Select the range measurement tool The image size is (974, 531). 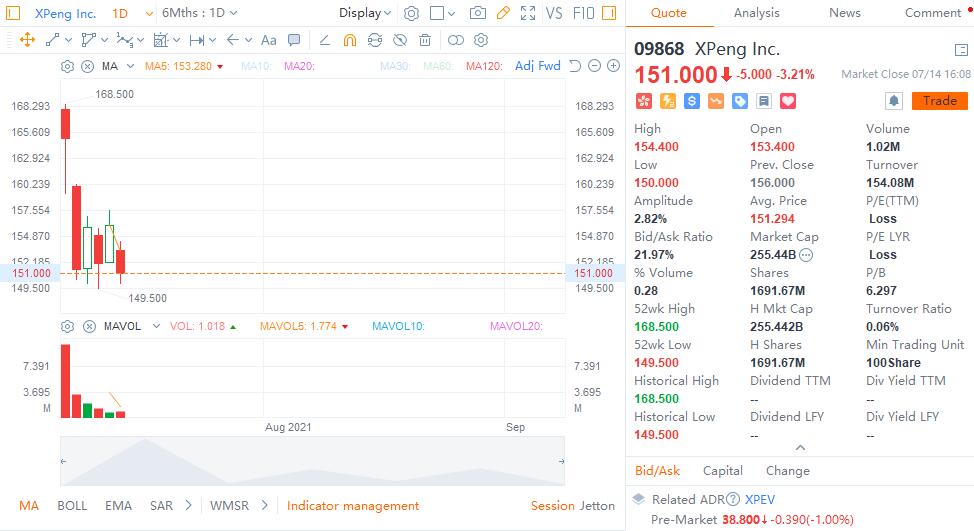pyautogui.click(x=197, y=40)
